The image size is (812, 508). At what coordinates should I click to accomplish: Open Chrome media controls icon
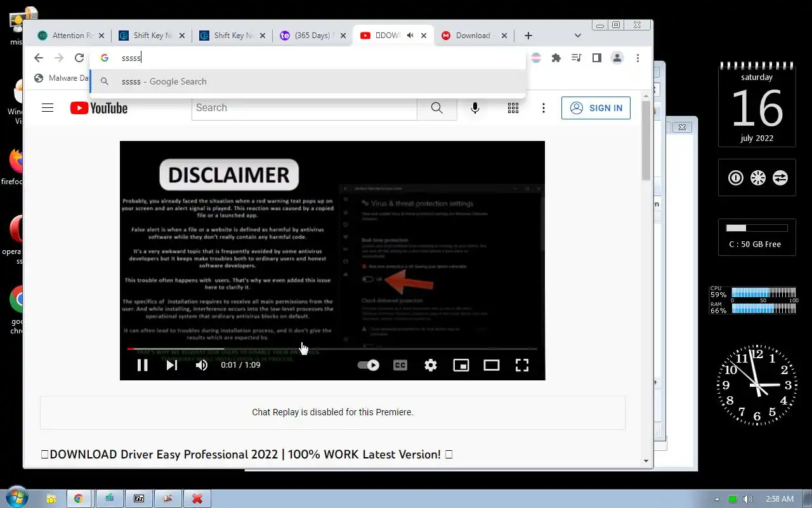point(576,58)
